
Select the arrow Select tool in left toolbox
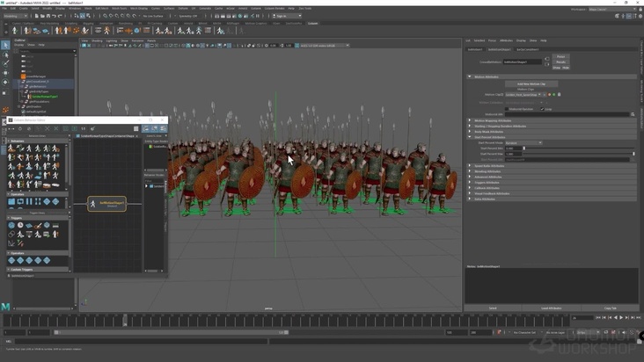click(5, 45)
